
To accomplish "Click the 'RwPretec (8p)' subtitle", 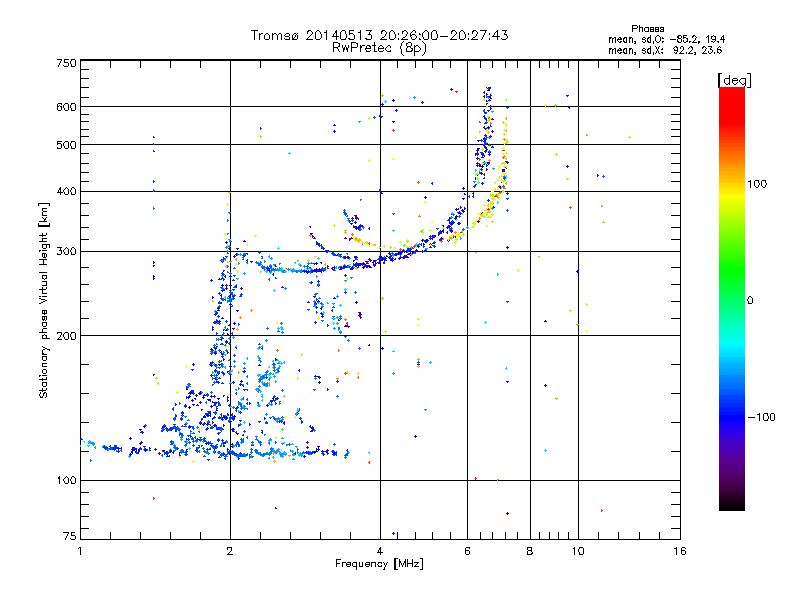I will point(379,48).
